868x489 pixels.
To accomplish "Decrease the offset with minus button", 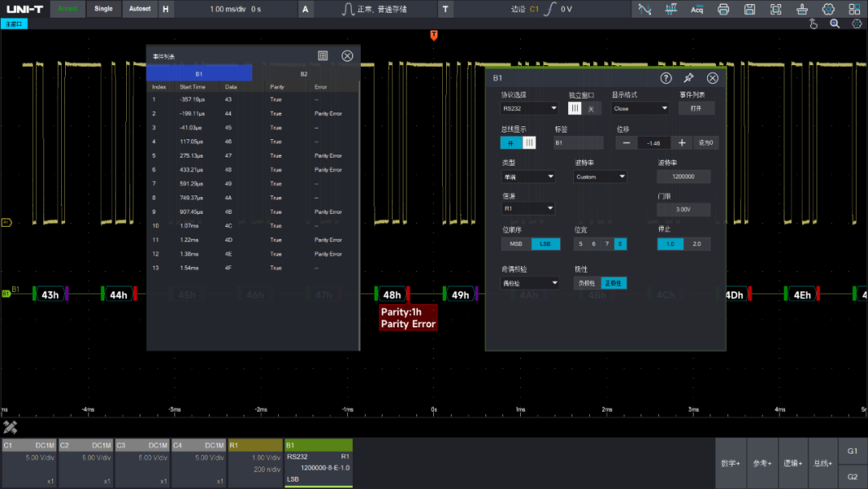I will click(626, 143).
